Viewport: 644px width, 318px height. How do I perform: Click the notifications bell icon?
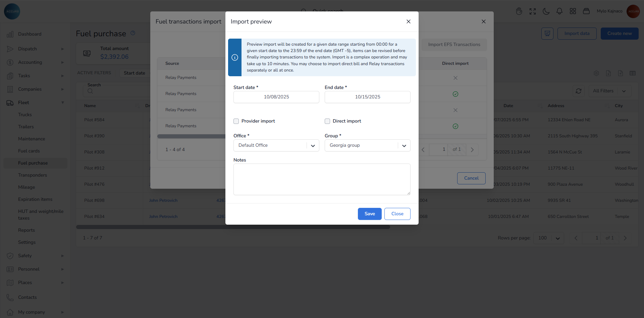(x=559, y=11)
